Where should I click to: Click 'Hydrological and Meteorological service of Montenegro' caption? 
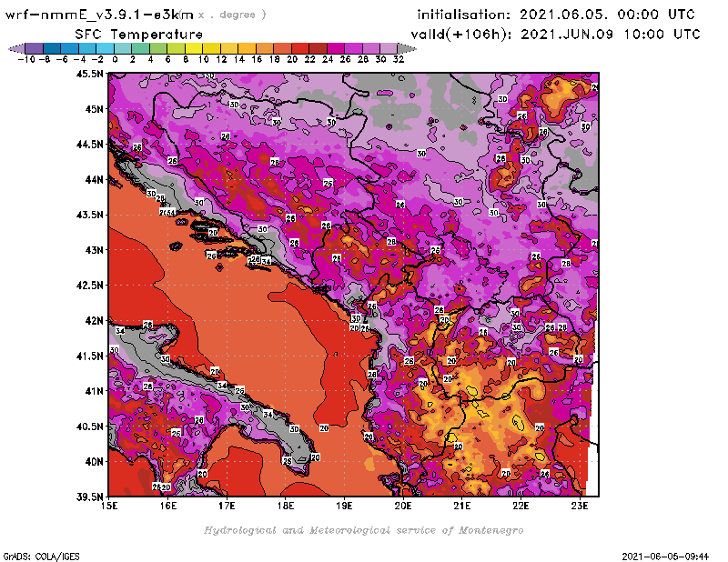(363, 530)
